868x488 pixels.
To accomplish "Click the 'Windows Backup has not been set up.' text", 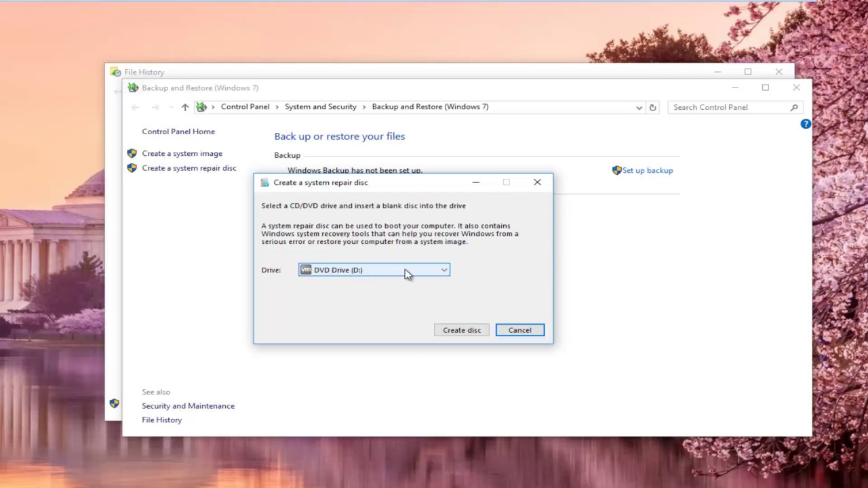I will pos(355,171).
